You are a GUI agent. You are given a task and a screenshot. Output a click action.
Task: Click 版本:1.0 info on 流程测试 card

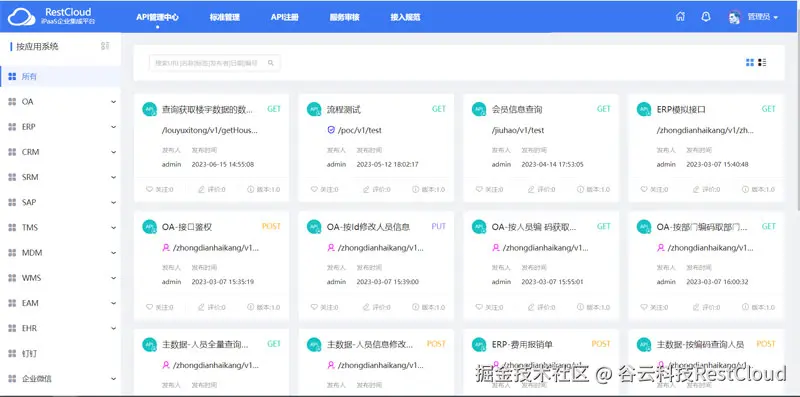tap(429, 189)
